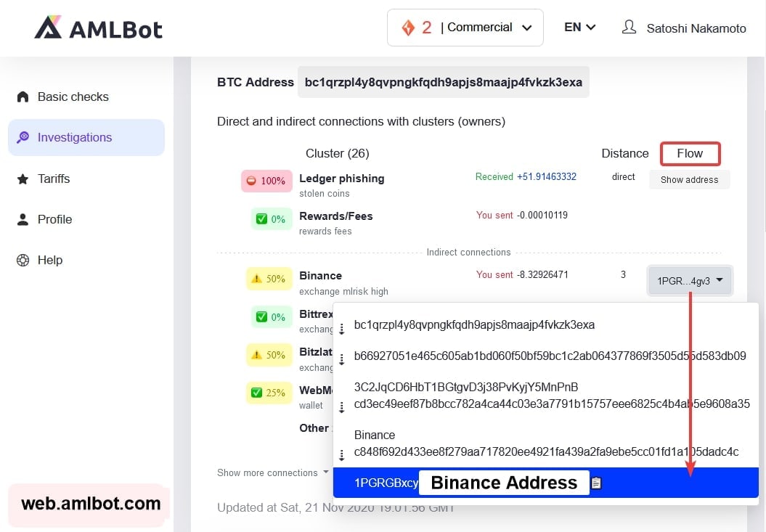
Task: Click the Binance cluster name in table
Action: 320,276
